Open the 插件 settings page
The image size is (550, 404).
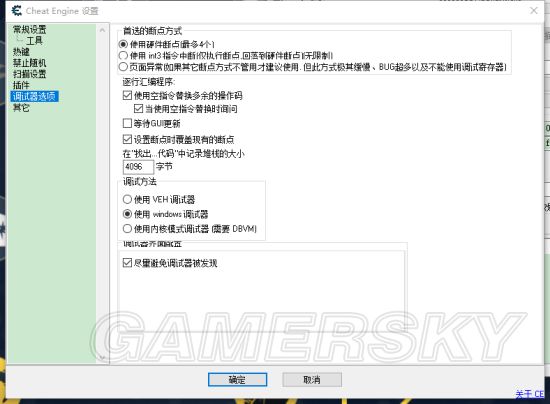coord(21,85)
